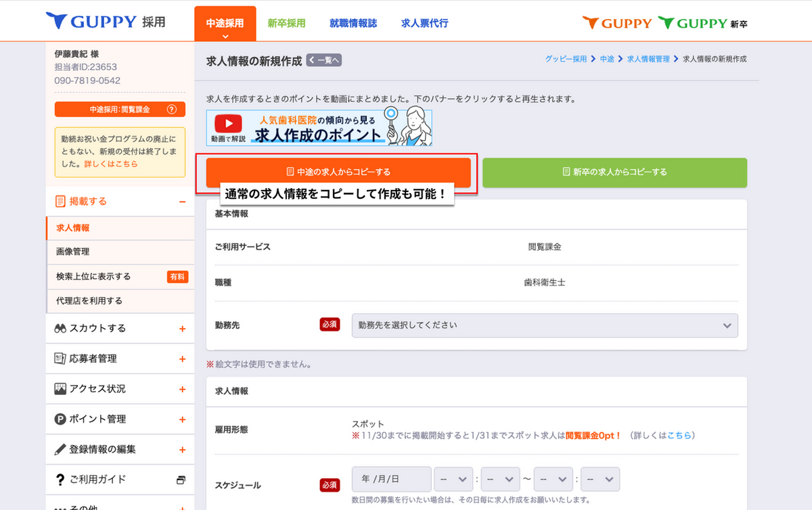Expand 登録情報の編集 with the plus sign
The height and width of the screenshot is (510, 812).
click(x=182, y=450)
